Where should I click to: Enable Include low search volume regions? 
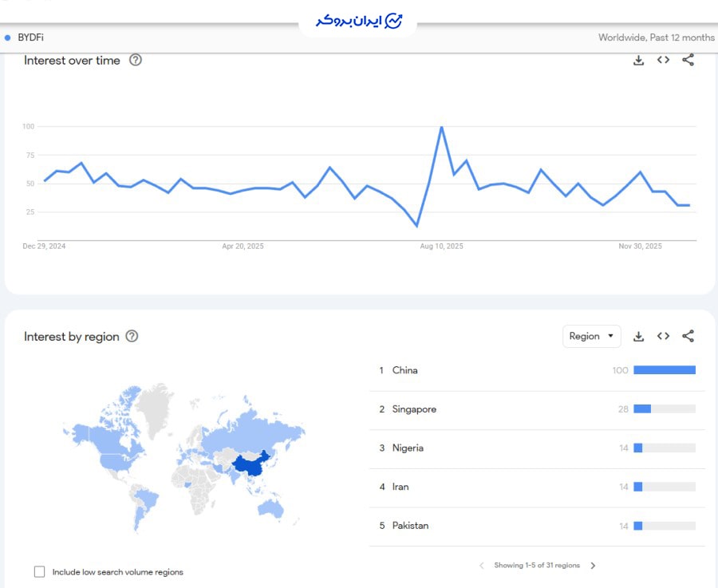click(39, 571)
